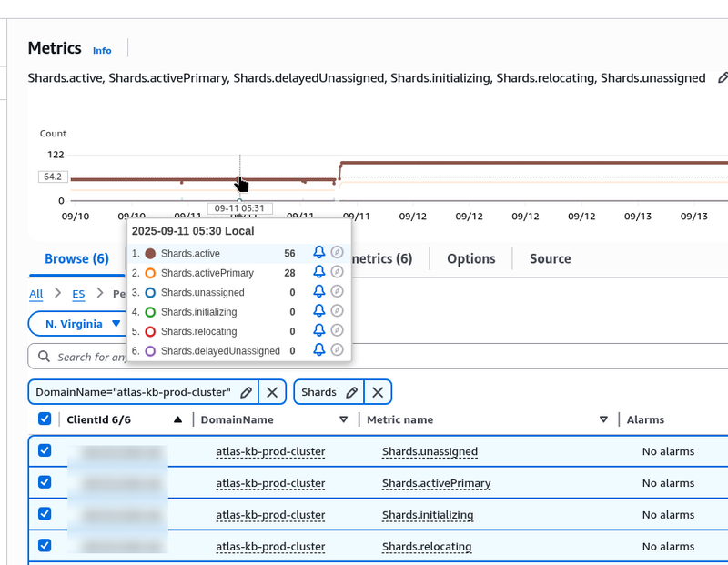Switch to the Options tab
The height and width of the screenshot is (565, 728).
[470, 258]
